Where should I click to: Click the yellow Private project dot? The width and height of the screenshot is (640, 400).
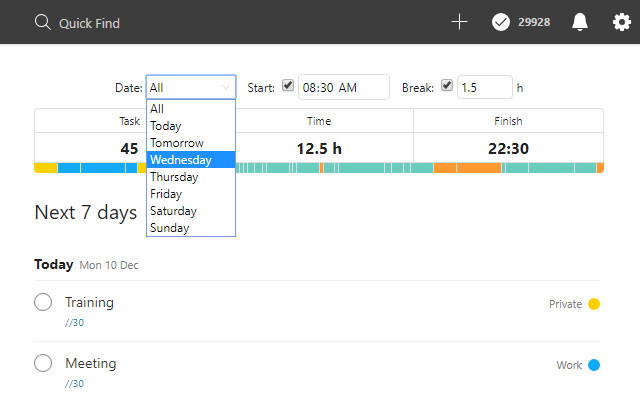[x=594, y=304]
